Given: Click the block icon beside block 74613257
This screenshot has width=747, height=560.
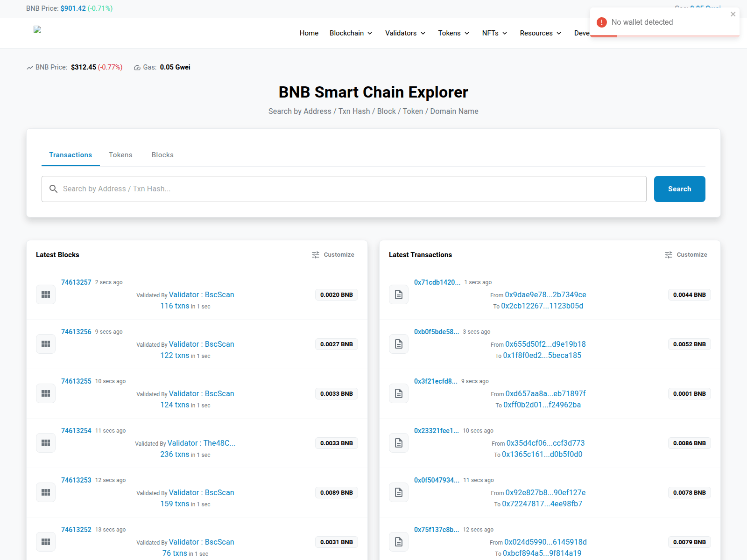Looking at the screenshot, I should pos(46,294).
